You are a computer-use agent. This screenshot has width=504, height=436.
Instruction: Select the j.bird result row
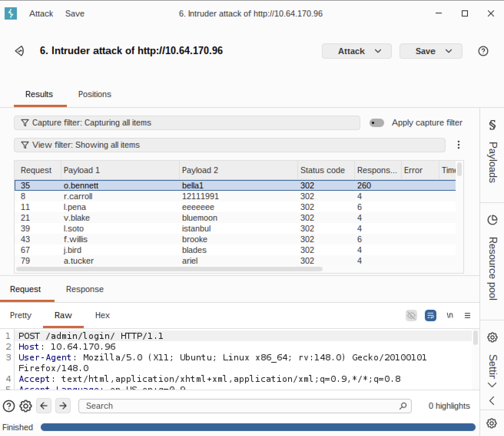click(x=235, y=250)
